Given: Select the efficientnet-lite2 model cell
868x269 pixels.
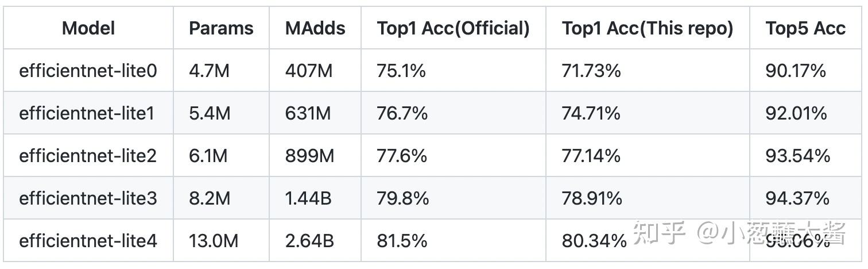Looking at the screenshot, I should 88,156.
